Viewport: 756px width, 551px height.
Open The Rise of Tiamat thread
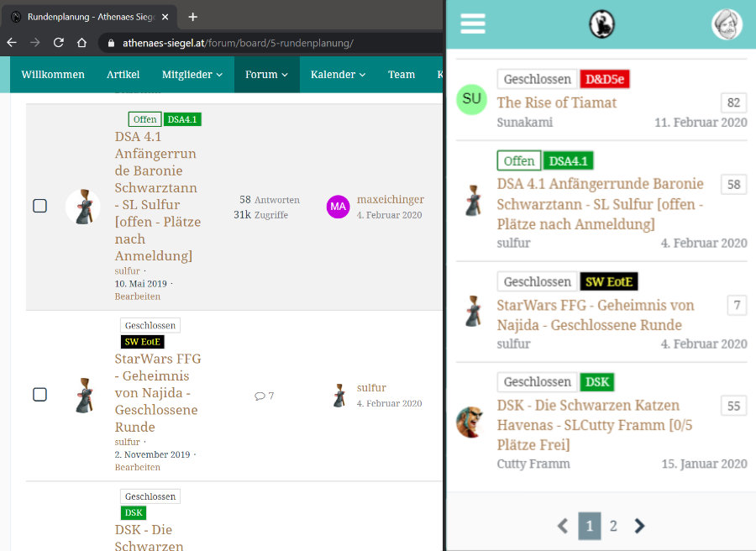pos(557,102)
